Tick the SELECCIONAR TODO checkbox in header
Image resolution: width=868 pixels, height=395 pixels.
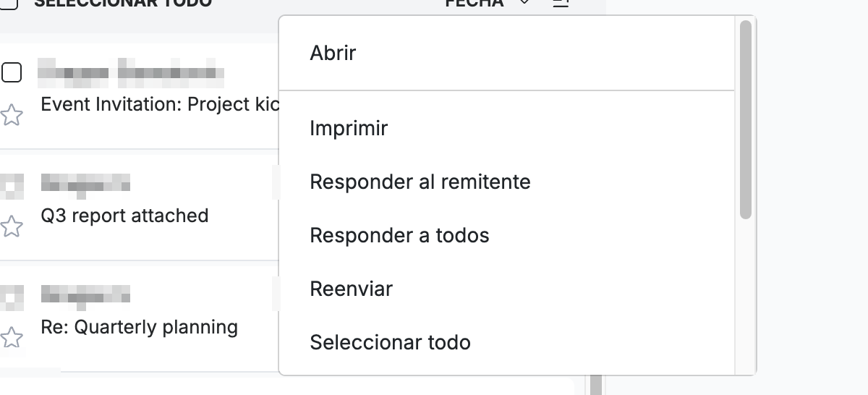9,3
